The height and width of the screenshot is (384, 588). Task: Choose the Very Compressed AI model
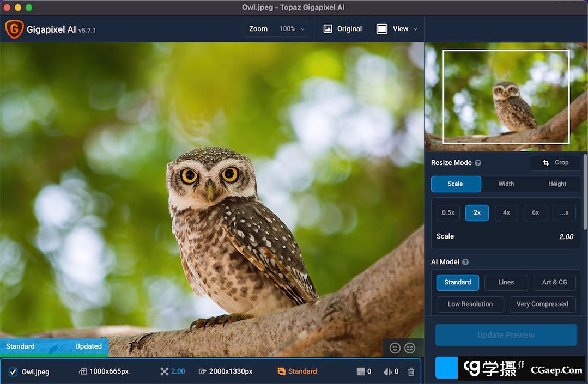coord(542,304)
